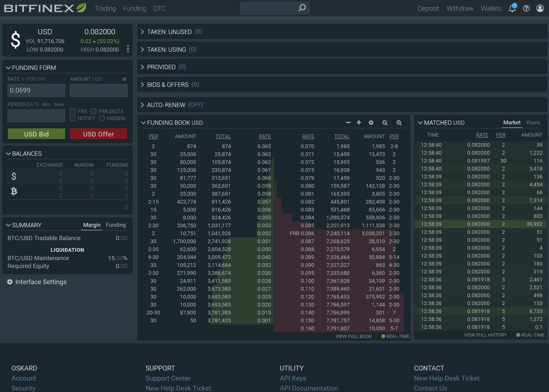The height and width of the screenshot is (392, 549).
Task: Click Matched USD REAL-TIME status indicator
Action: tap(530, 335)
